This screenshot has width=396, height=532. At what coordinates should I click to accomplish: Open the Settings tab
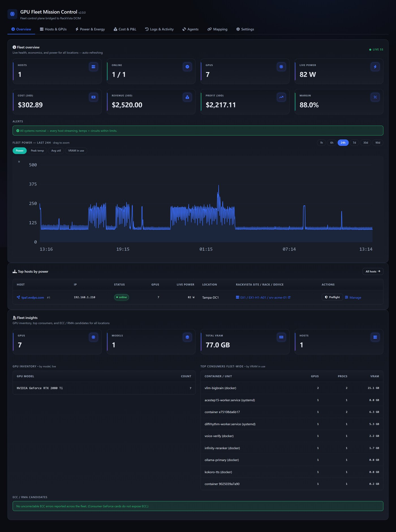tap(245, 29)
